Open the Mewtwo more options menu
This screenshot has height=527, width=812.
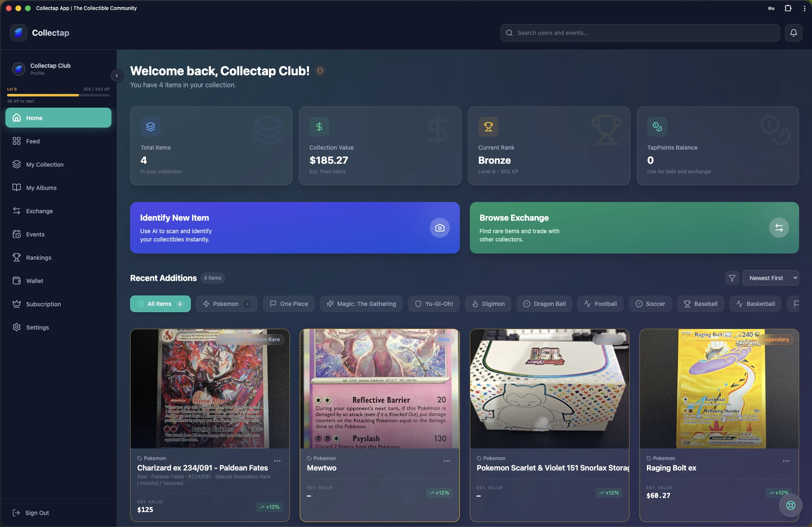[447, 461]
